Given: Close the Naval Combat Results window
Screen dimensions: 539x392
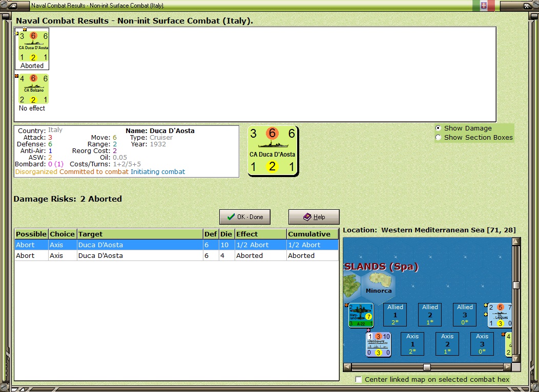Looking at the screenshot, I should (527, 6).
